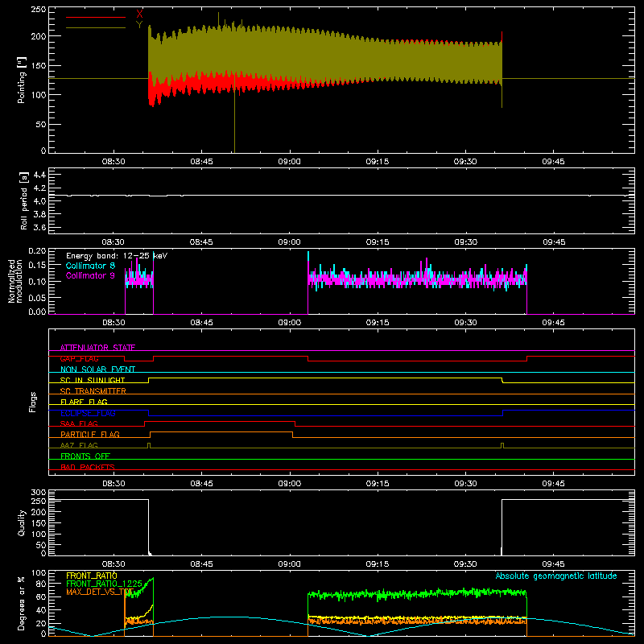644x644 pixels.
Task: Click the '4.4' tick on Roll period axis
Action: click(x=39, y=175)
